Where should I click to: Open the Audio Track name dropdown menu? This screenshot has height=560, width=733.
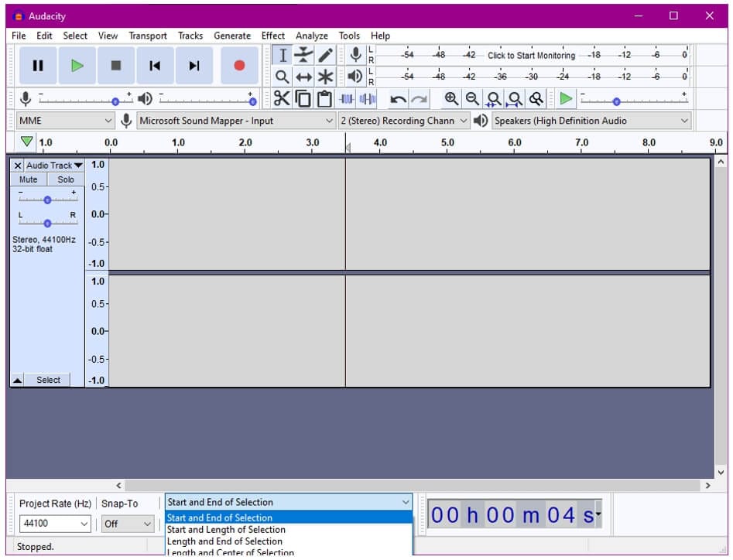coord(54,166)
